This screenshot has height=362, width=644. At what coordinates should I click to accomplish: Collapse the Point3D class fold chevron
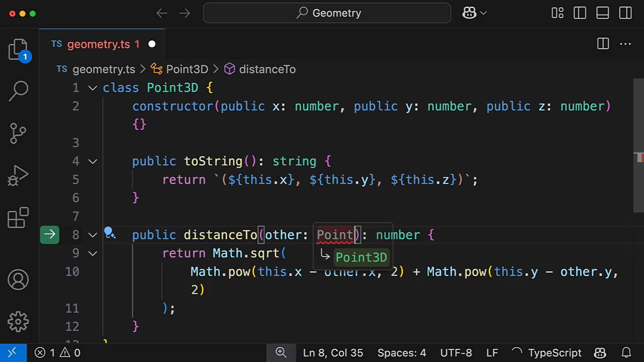pyautogui.click(x=93, y=88)
